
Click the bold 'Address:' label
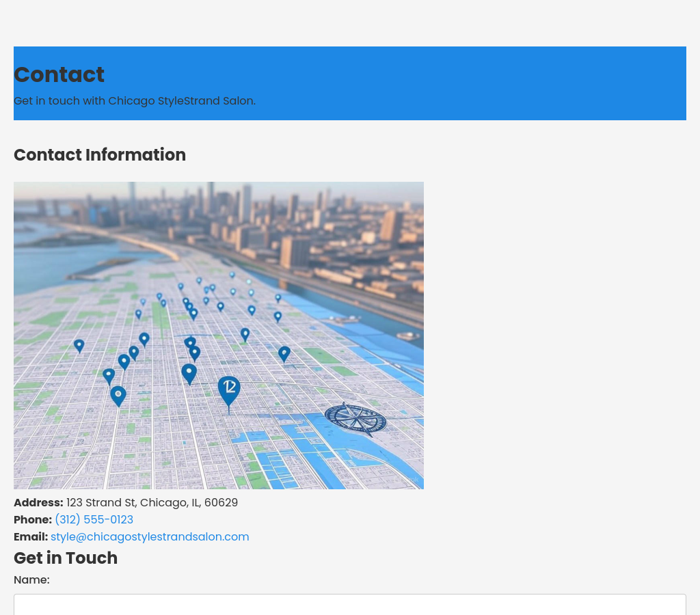38,502
